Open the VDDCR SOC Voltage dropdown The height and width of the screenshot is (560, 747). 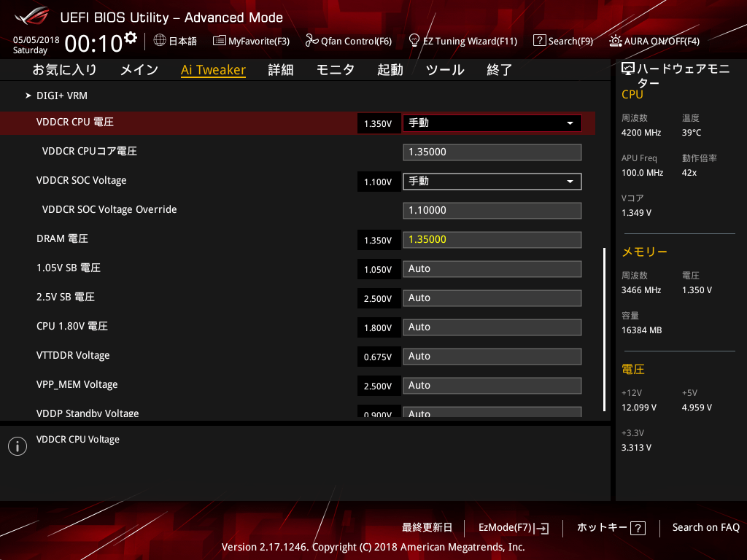(492, 182)
